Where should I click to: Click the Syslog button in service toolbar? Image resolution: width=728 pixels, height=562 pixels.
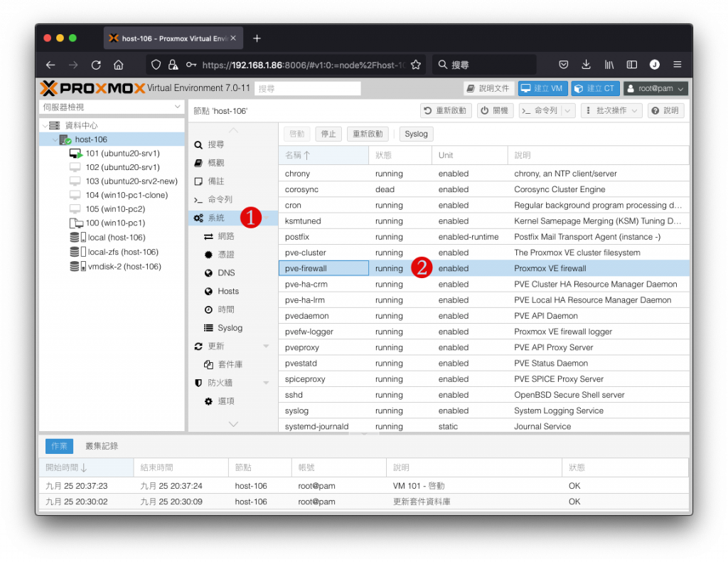point(416,134)
